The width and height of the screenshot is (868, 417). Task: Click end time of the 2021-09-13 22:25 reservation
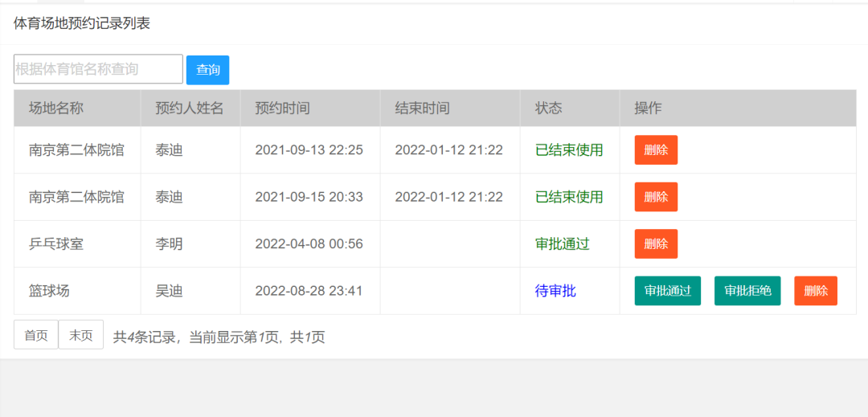(449, 150)
